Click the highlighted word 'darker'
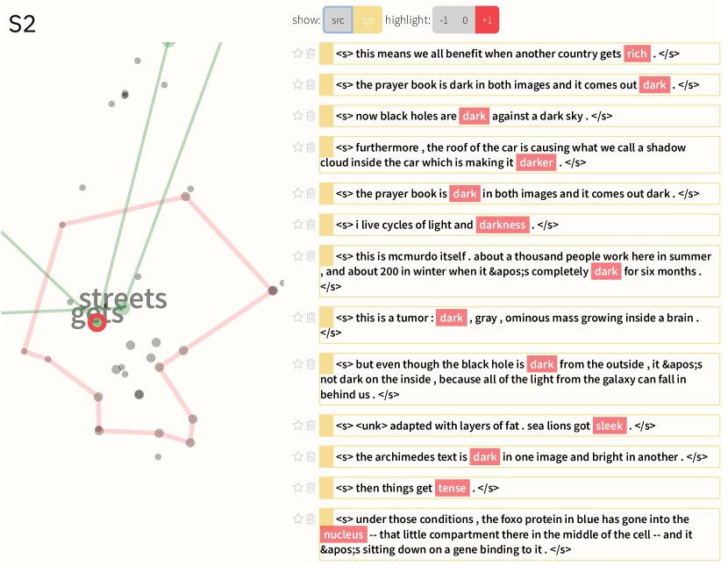Image resolution: width=728 pixels, height=566 pixels. pos(536,162)
